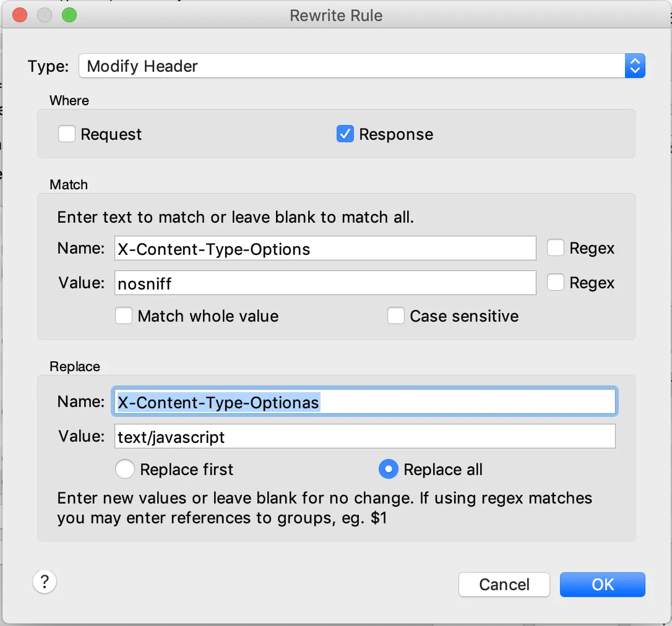672x626 pixels.
Task: Enable Regex for Match Value
Action: 556,283
